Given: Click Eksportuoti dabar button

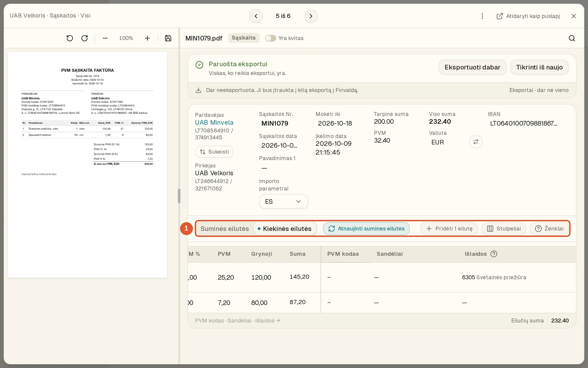Looking at the screenshot, I should click(x=472, y=67).
